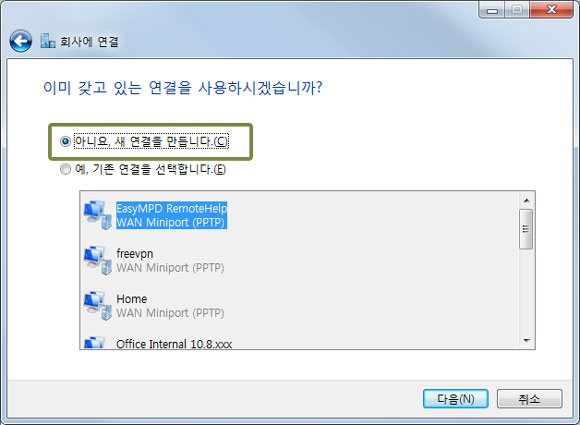Click the Home VPN connection icon
580x425 pixels.
(x=98, y=306)
